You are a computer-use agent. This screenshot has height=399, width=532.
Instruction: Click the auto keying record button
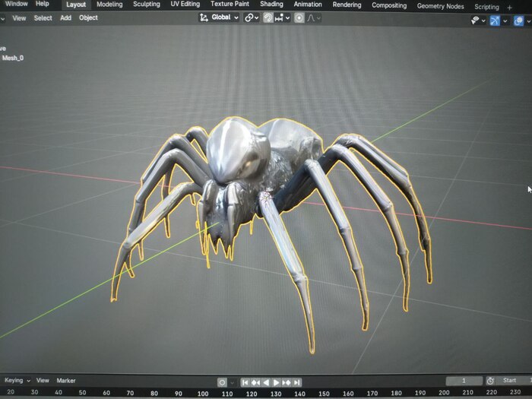pos(222,382)
